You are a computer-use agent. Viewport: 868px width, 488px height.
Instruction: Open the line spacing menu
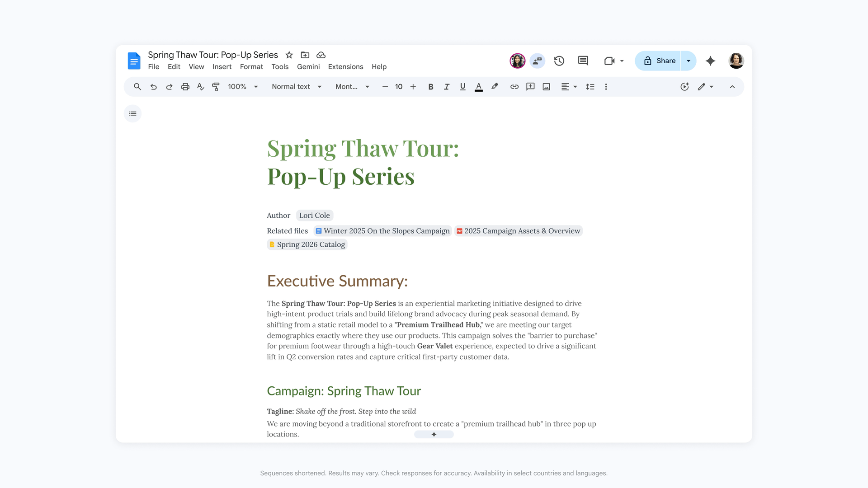(x=590, y=86)
